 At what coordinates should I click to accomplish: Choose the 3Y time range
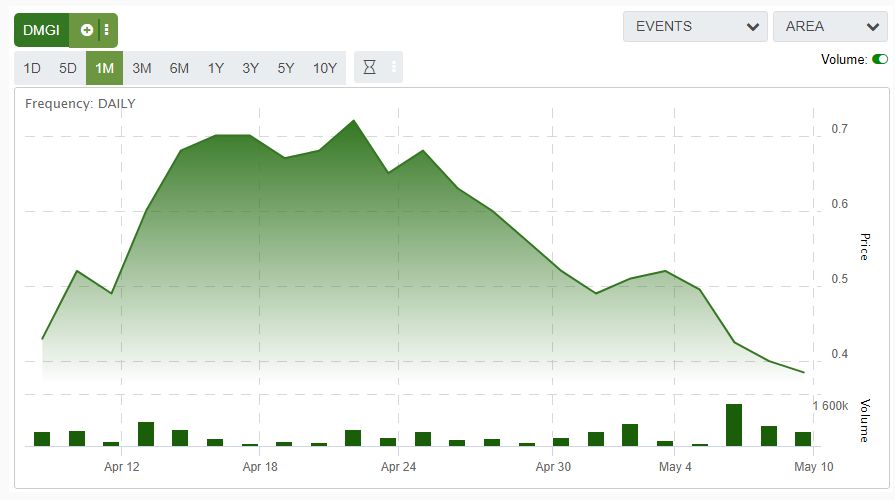251,68
